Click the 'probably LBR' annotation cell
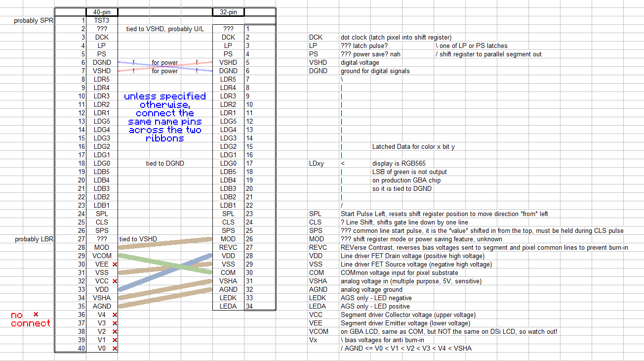Screen dimensions: 644x361 [x=34, y=239]
